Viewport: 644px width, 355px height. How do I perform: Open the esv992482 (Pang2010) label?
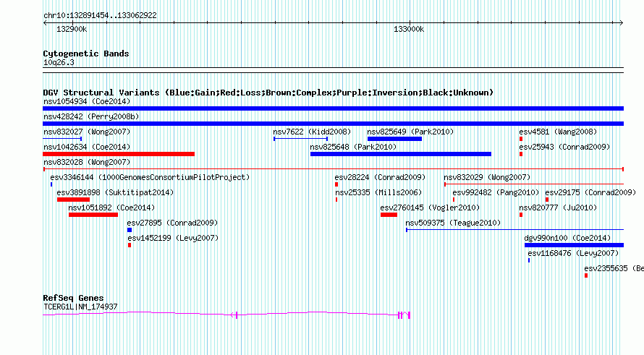496,192
